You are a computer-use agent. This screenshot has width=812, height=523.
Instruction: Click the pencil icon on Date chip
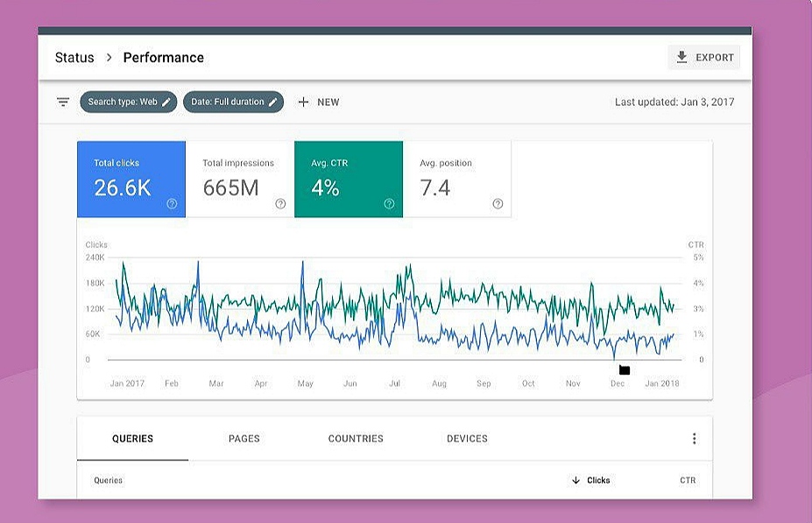click(273, 102)
